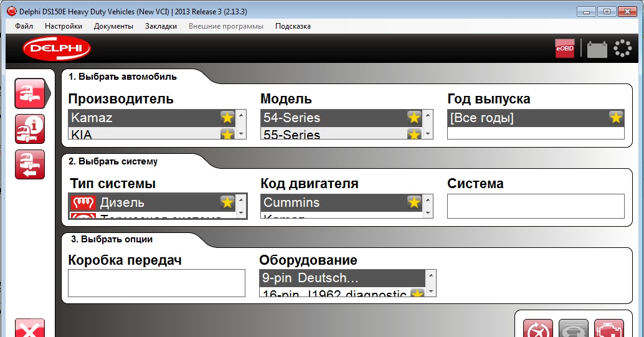Toggle favorite star for Cummins
This screenshot has height=337, width=644.
tap(414, 202)
